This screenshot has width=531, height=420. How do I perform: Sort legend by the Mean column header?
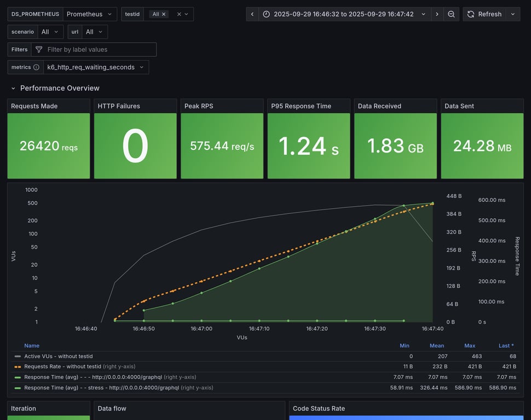click(x=437, y=346)
